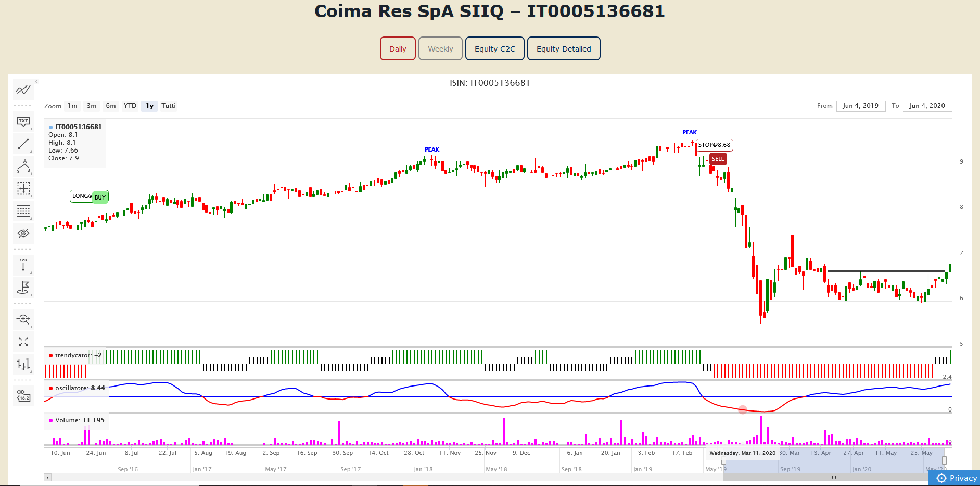
Task: Select the measure area tool
Action: click(x=23, y=188)
